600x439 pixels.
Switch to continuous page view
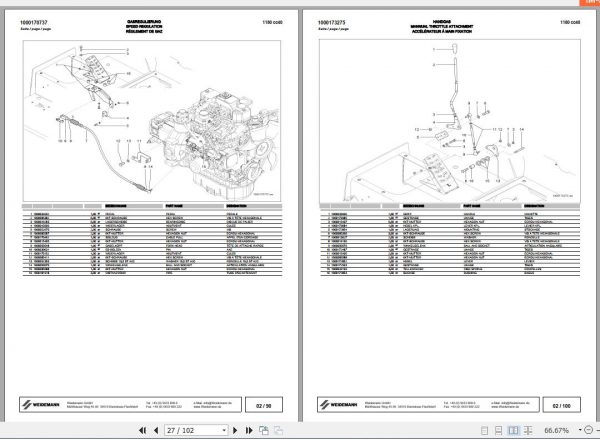pos(499,431)
